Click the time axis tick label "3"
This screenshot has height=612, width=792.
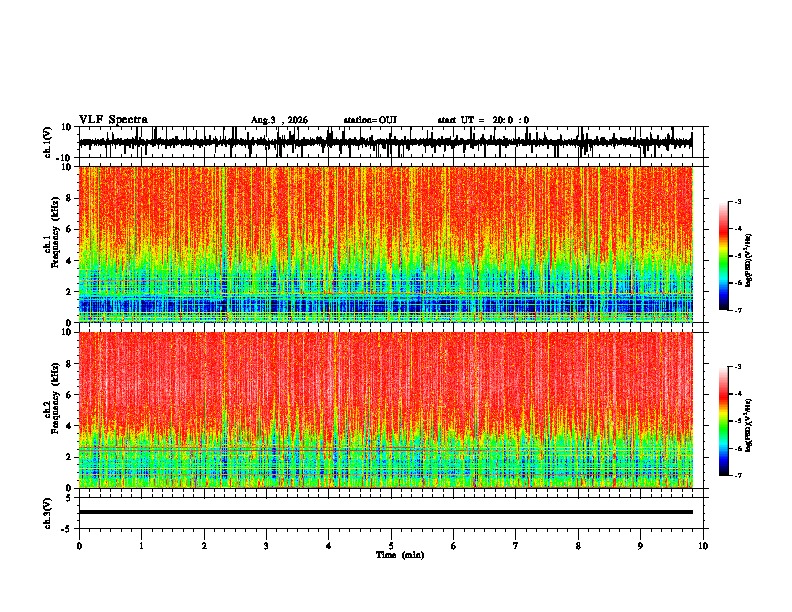point(266,546)
